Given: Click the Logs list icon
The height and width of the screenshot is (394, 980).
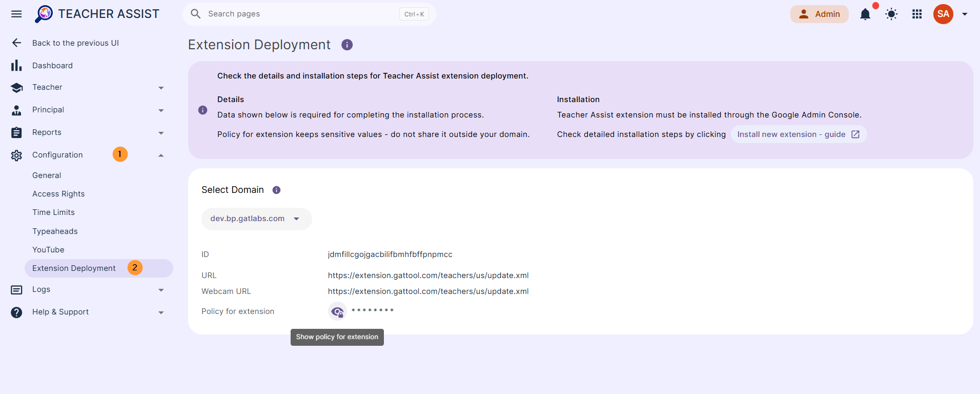Looking at the screenshot, I should click(x=16, y=290).
